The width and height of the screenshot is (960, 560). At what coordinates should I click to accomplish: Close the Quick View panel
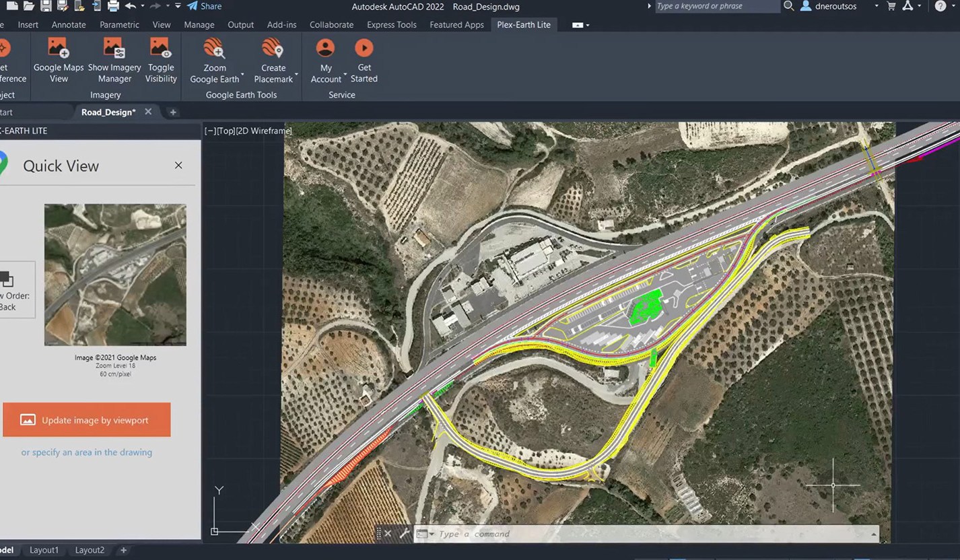(x=178, y=165)
